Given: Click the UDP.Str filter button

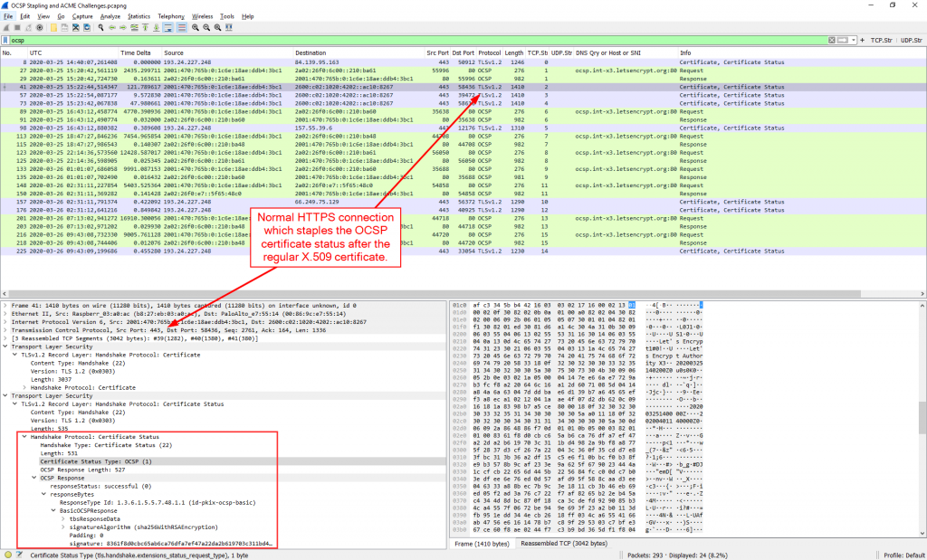Looking at the screenshot, I should pyautogui.click(x=912, y=41).
